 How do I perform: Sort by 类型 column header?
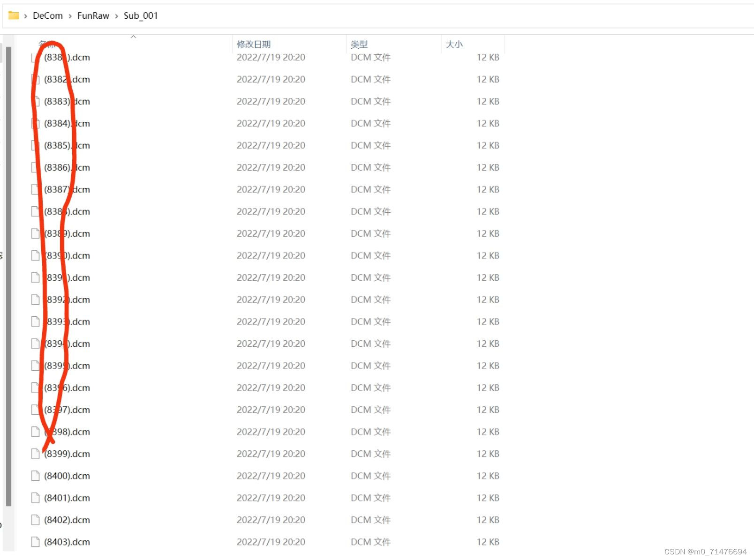tap(359, 44)
